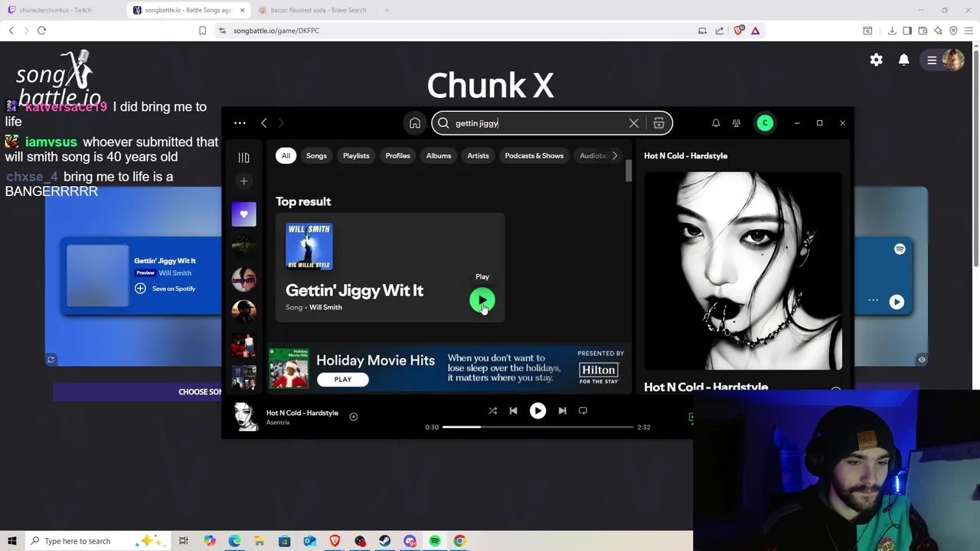Image resolution: width=980 pixels, height=551 pixels.
Task: Open the green C profile avatar in Spotify
Action: click(765, 123)
